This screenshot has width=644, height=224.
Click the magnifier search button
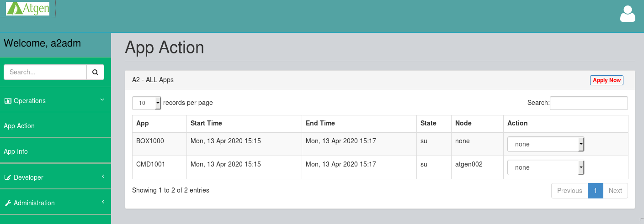click(x=95, y=72)
